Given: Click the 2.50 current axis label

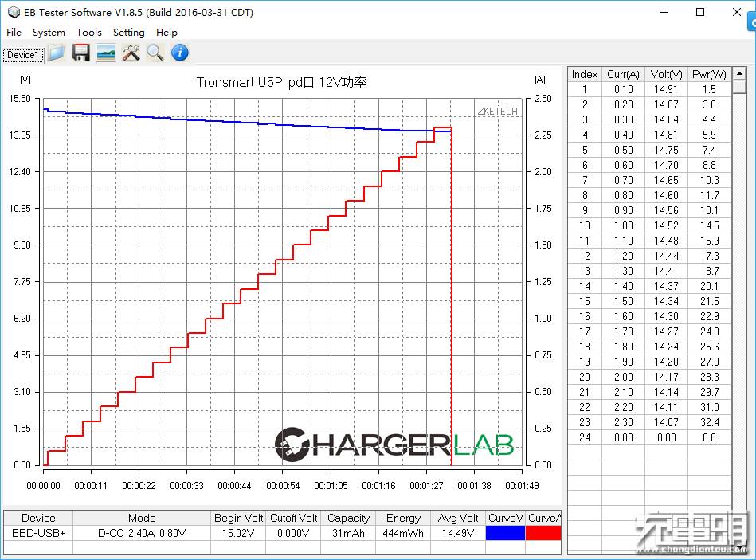Looking at the screenshot, I should click(x=543, y=99).
